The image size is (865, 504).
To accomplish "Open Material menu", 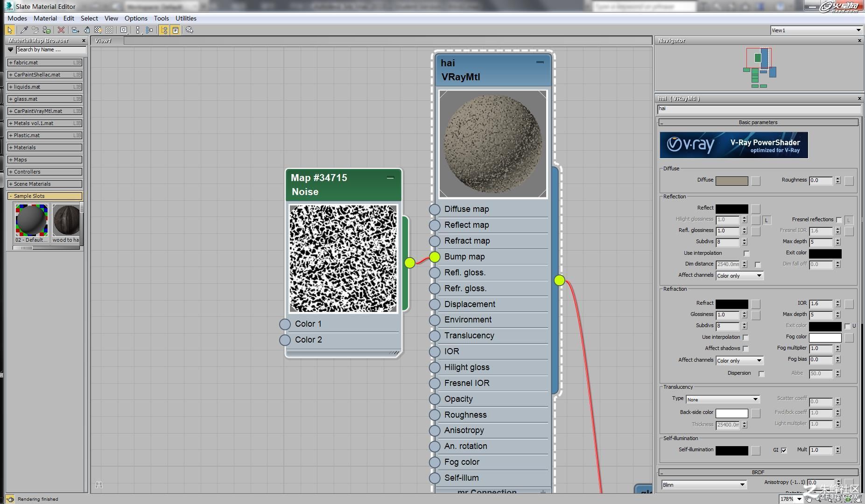I will (45, 18).
